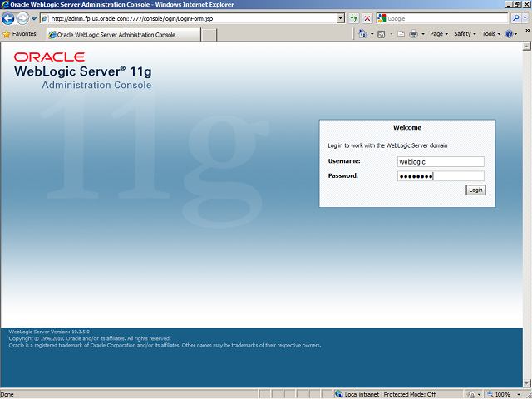Click the RSS feeds icon
This screenshot has width=532, height=399.
coord(381,34)
